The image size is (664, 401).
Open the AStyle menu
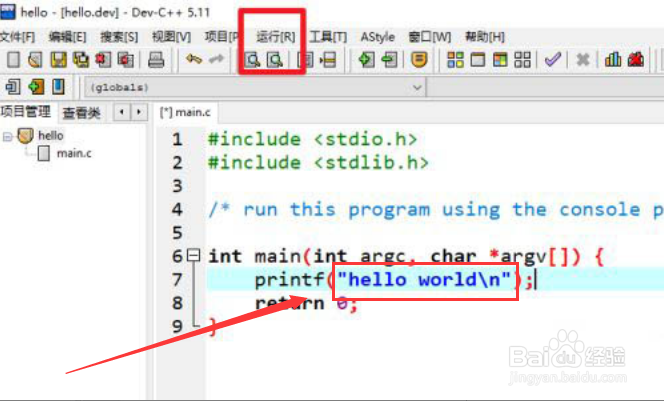[377, 37]
